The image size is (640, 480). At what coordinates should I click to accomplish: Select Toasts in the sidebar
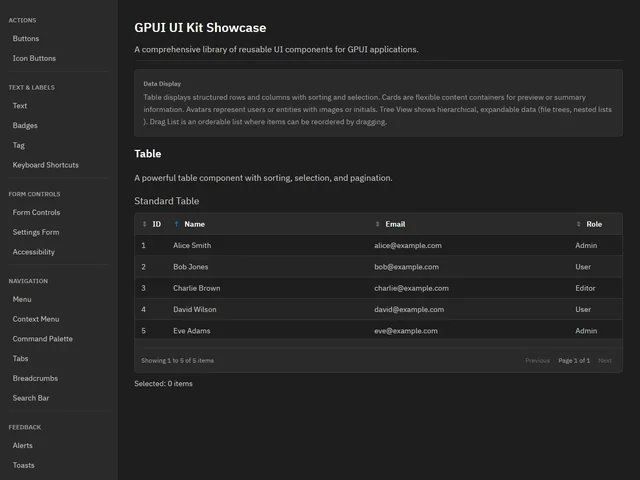[x=23, y=465]
